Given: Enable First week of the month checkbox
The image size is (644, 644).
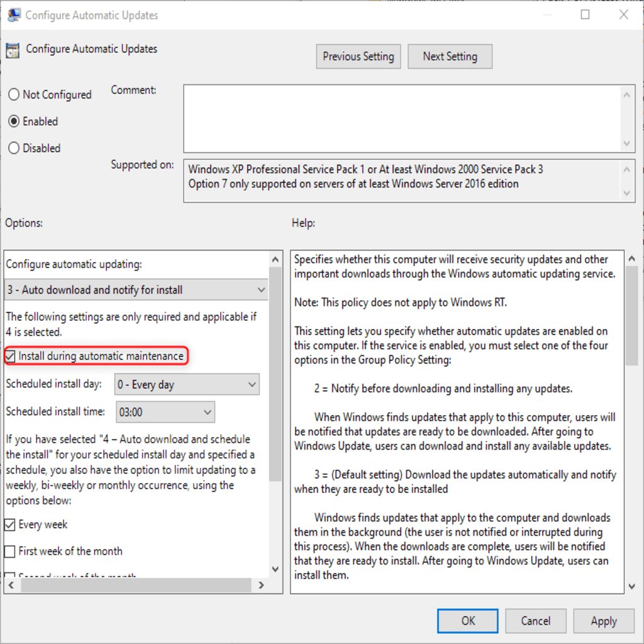Looking at the screenshot, I should [10, 551].
